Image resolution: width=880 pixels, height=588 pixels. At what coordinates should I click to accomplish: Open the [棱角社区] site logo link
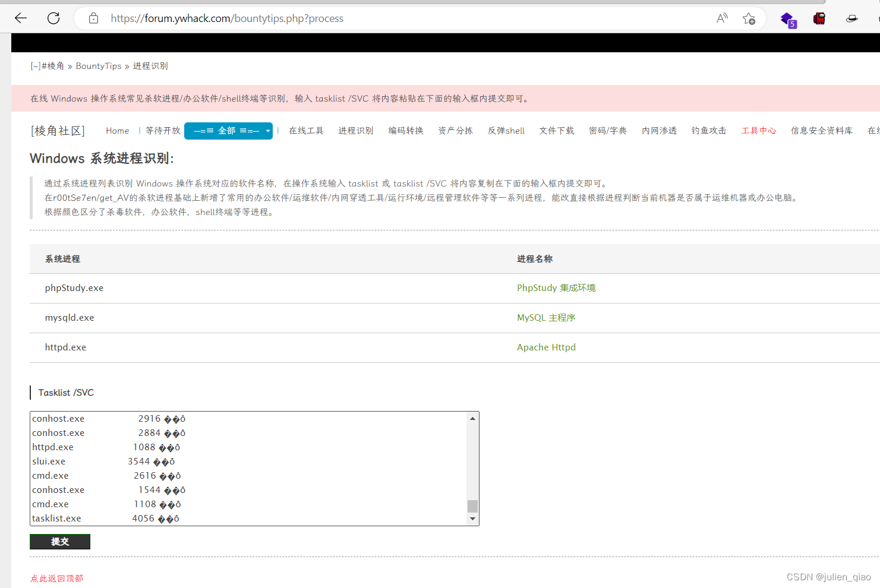click(x=58, y=131)
